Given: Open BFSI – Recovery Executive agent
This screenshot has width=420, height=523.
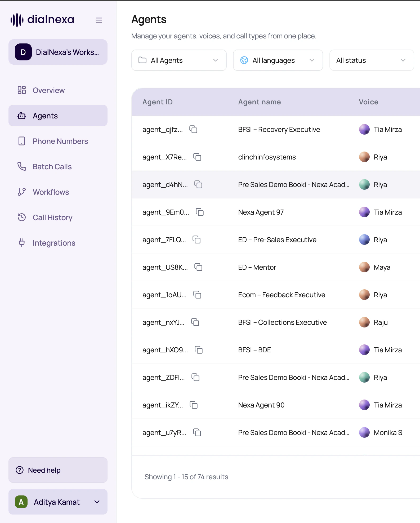Looking at the screenshot, I should (279, 130).
